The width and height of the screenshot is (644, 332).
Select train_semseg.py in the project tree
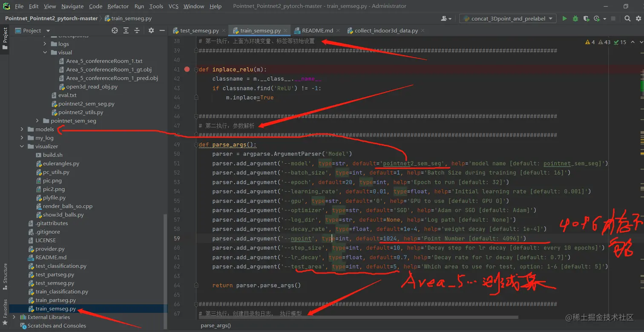click(x=56, y=309)
